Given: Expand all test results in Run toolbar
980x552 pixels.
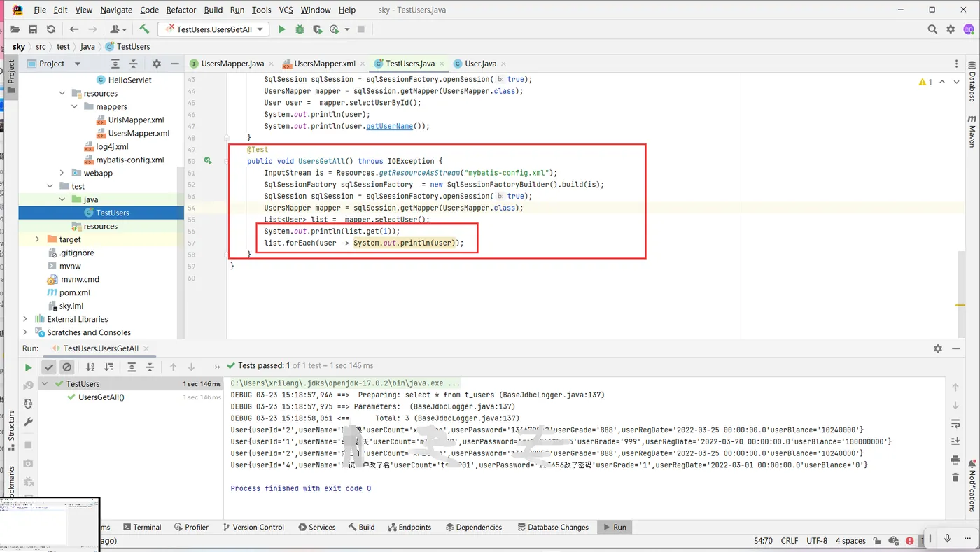Looking at the screenshot, I should 132,367.
